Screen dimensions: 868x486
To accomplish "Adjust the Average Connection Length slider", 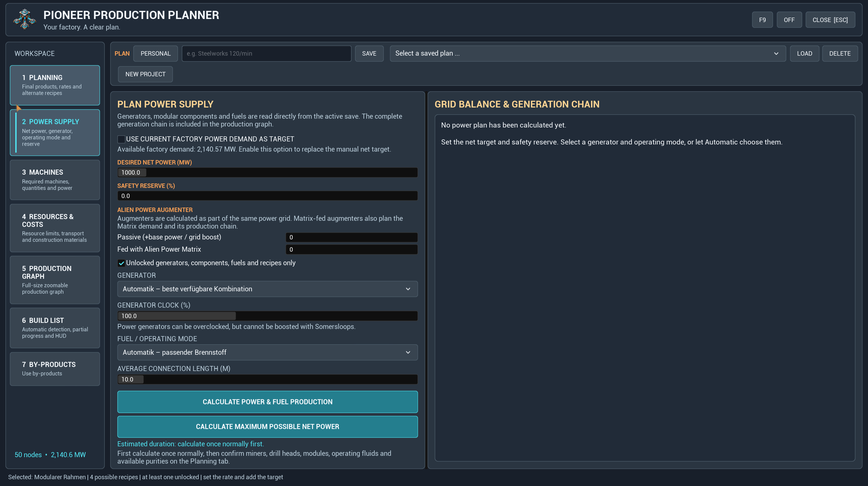I will click(x=268, y=379).
